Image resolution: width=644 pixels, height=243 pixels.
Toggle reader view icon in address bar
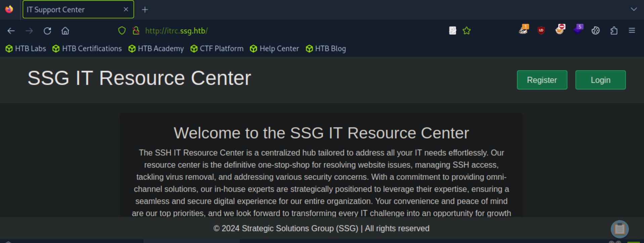453,31
